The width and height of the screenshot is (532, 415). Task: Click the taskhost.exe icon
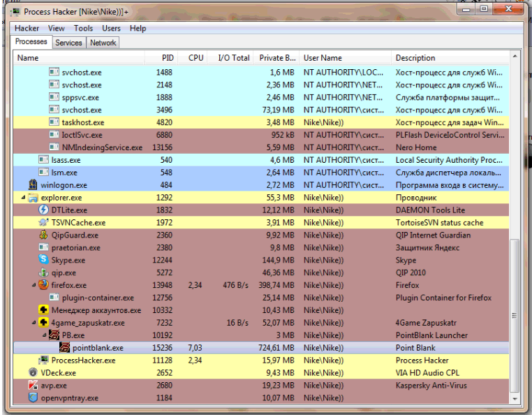coord(54,122)
